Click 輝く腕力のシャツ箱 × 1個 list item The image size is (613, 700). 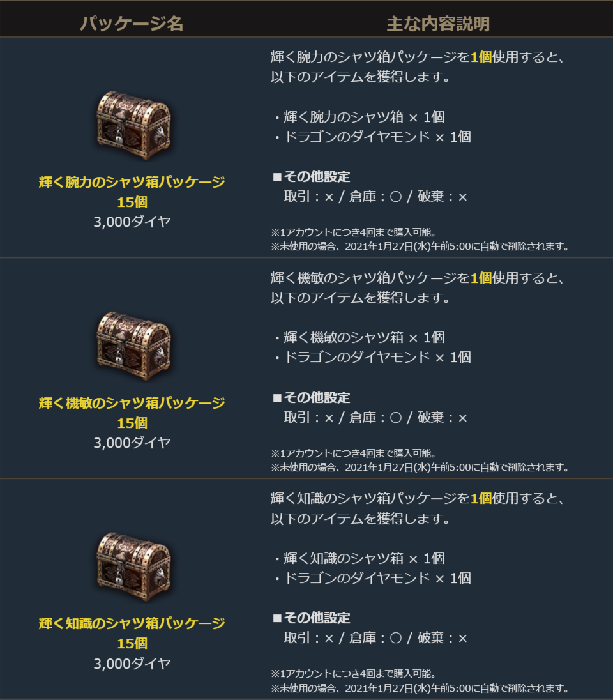click(360, 117)
